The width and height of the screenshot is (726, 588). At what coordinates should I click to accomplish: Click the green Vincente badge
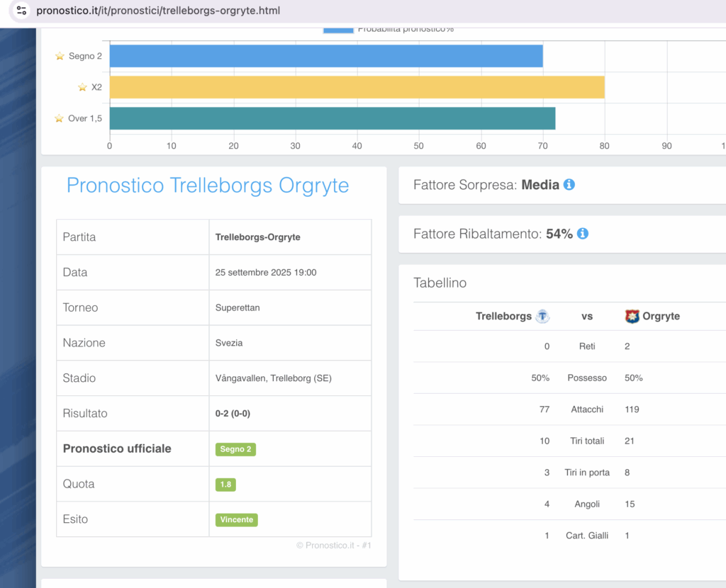(x=237, y=519)
